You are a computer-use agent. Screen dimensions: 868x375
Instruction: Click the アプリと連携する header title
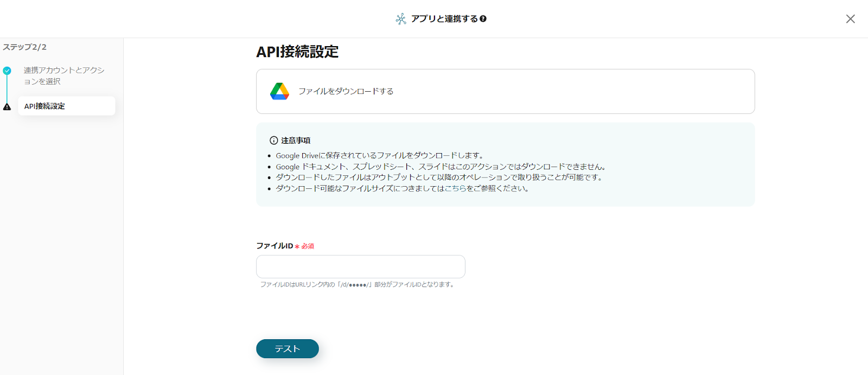pyautogui.click(x=444, y=19)
